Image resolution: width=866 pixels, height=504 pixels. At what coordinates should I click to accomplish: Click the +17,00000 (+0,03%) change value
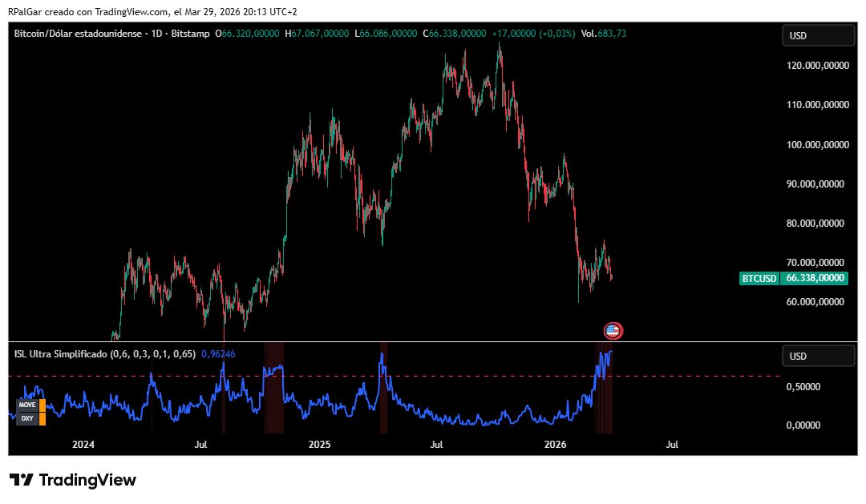tap(533, 34)
